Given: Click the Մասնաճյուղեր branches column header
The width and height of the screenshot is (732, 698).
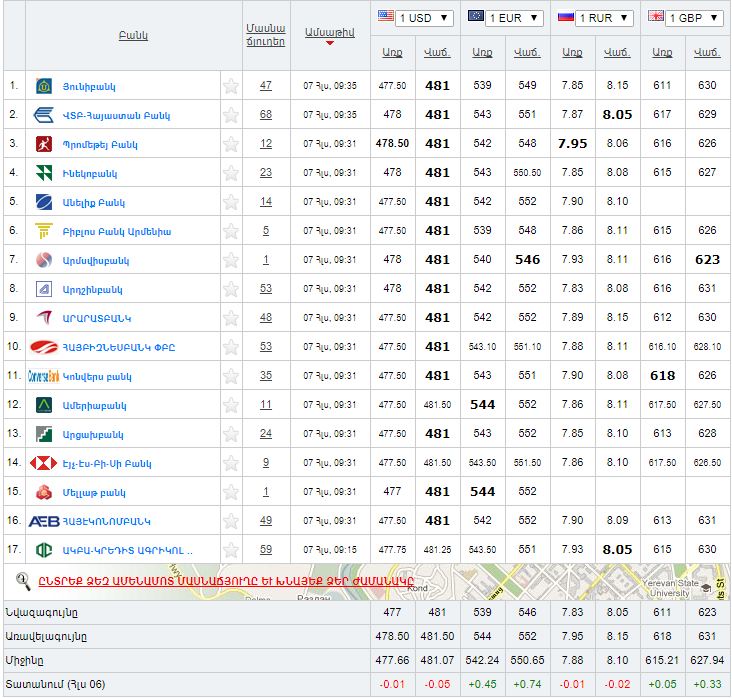Looking at the screenshot, I should click(x=265, y=35).
